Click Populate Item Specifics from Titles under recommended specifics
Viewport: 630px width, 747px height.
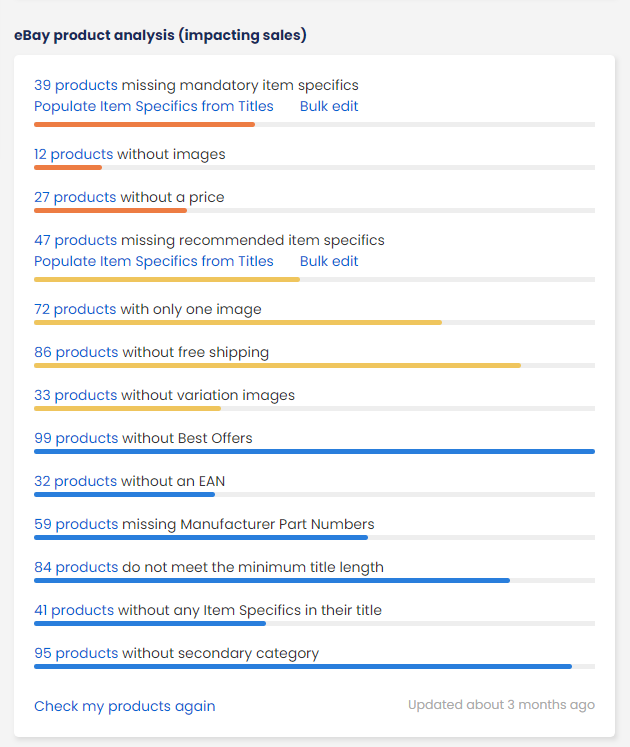(153, 261)
